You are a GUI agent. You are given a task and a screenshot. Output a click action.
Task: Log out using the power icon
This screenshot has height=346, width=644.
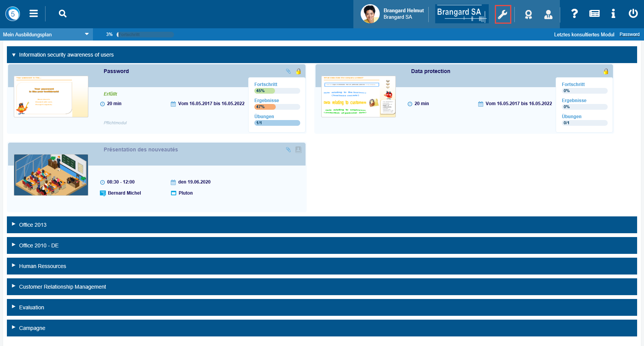(633, 14)
